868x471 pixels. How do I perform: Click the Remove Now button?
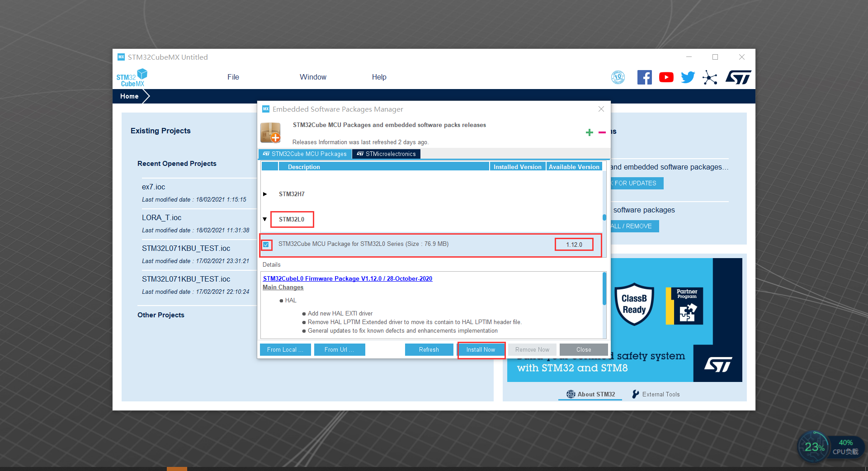click(533, 350)
